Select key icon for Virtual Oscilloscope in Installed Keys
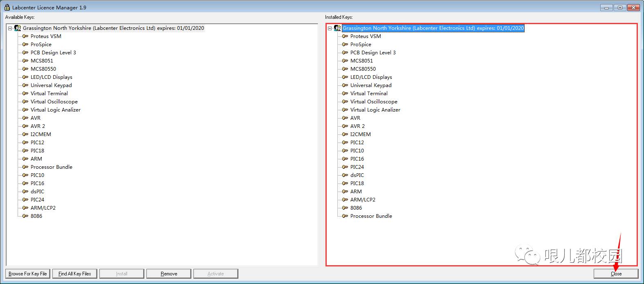This screenshot has width=644, height=284. [x=345, y=102]
